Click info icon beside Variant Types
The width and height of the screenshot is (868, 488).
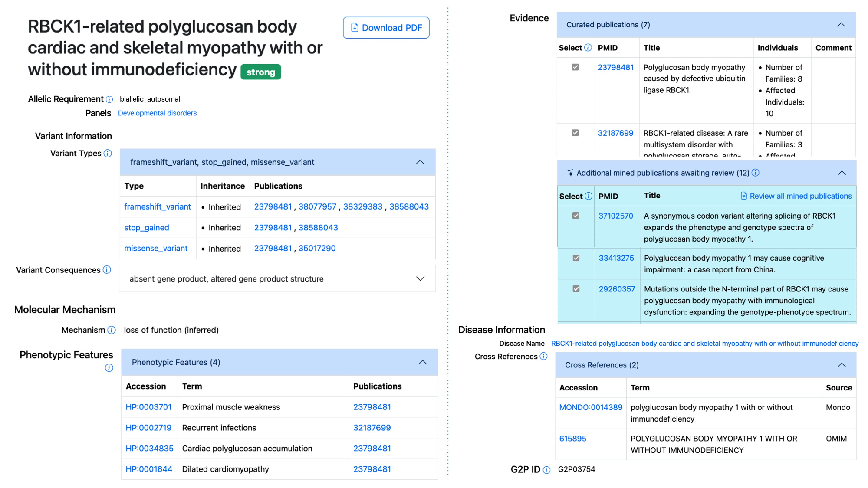[108, 154]
